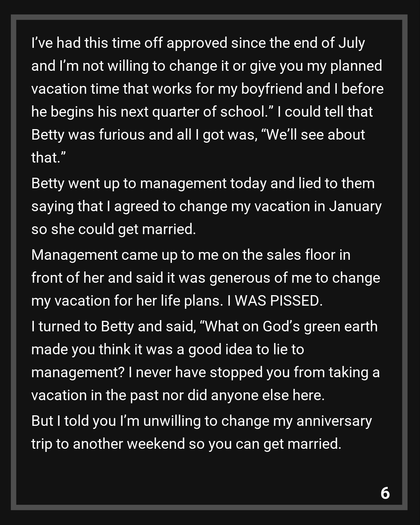This screenshot has height=525, width=420.
Task: Select the word "anniversary"
Action: click(334, 421)
